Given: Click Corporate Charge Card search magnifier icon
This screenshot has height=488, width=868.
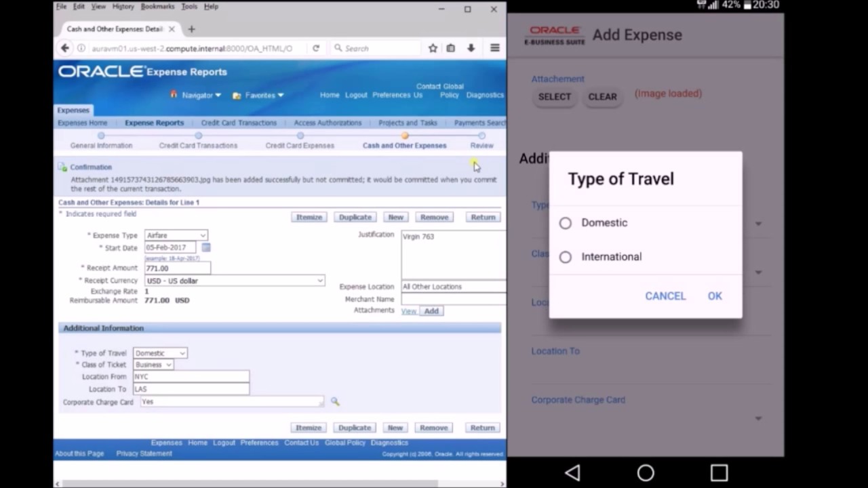Looking at the screenshot, I should pyautogui.click(x=334, y=402).
